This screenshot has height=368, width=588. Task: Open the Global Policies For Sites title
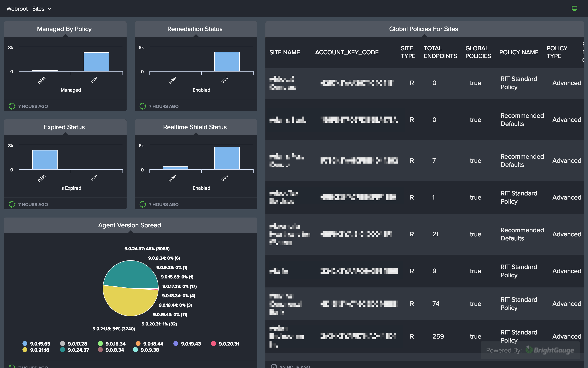423,29
